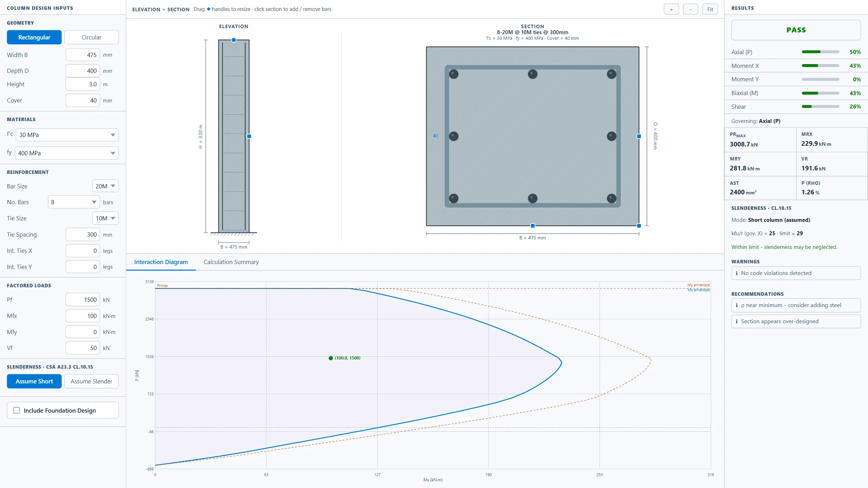Screen dimensions: 868x488
Task: Switch to the Interaction Diagram tab
Action: click(x=161, y=262)
